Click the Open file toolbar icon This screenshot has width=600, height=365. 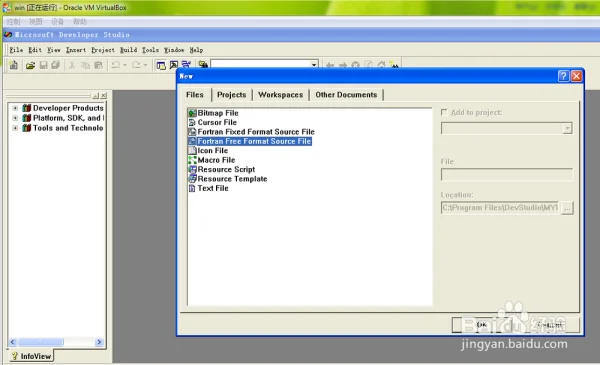(x=30, y=65)
